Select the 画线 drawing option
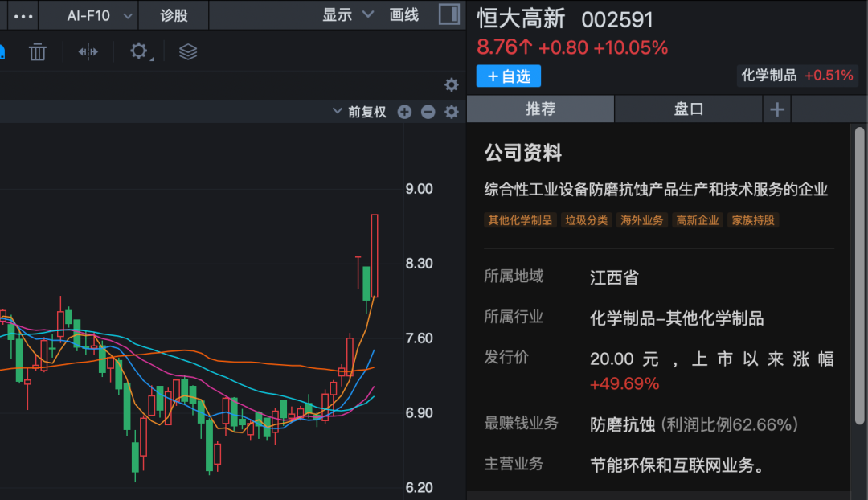The image size is (868, 500). (x=404, y=15)
